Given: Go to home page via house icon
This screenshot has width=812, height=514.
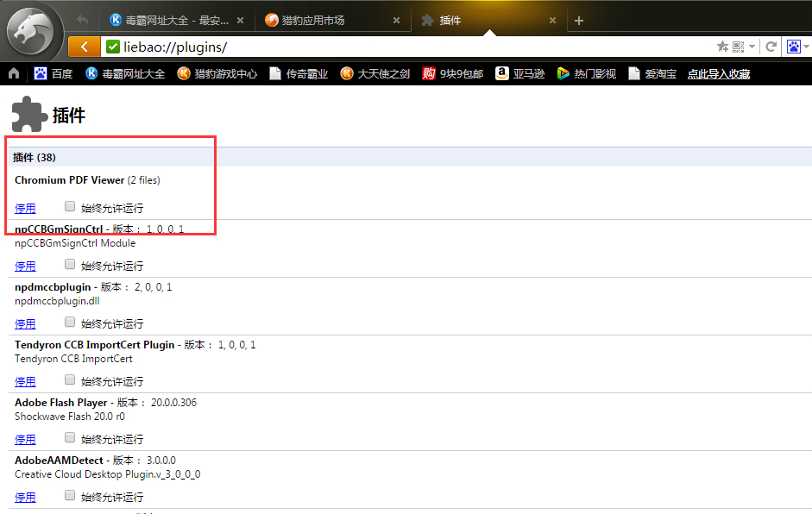Looking at the screenshot, I should pyautogui.click(x=14, y=74).
